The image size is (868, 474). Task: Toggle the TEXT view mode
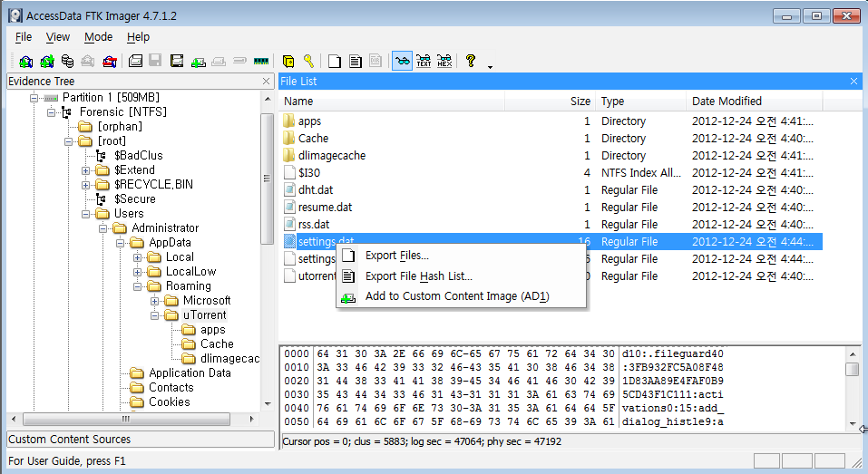tap(424, 61)
